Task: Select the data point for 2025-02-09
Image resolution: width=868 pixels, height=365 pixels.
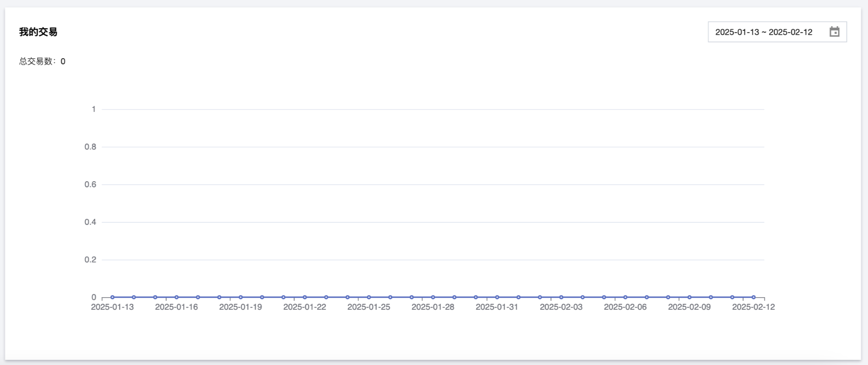Action: pyautogui.click(x=689, y=297)
